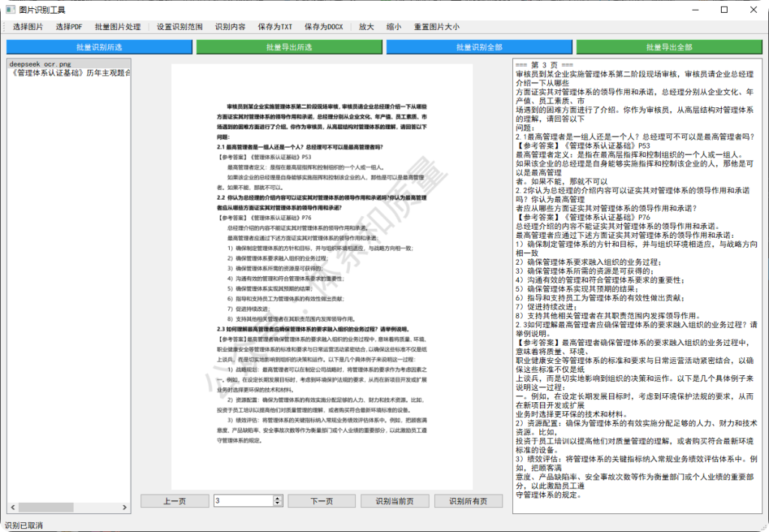The image size is (769, 532).
Task: Click 识别内容 to configure recognition content
Action: [231, 26]
